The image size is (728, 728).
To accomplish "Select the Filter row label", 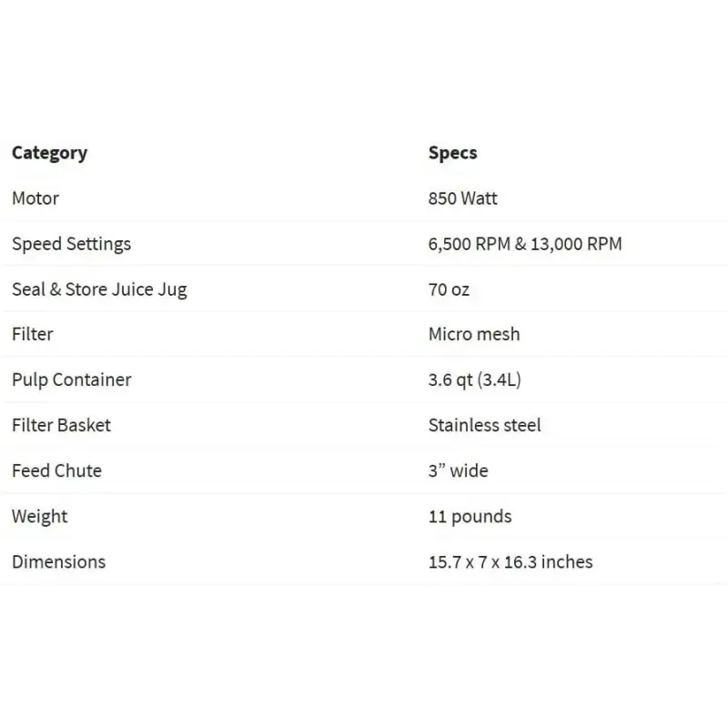I will [x=33, y=334].
